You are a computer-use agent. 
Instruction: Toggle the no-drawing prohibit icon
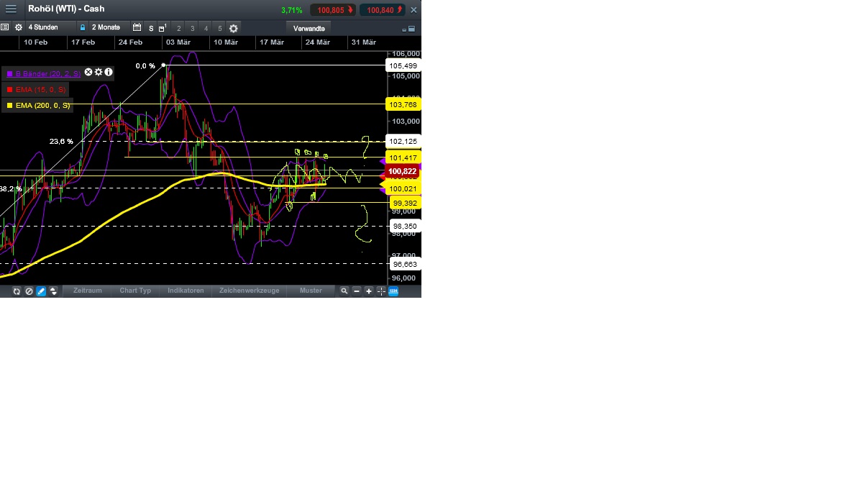click(29, 291)
